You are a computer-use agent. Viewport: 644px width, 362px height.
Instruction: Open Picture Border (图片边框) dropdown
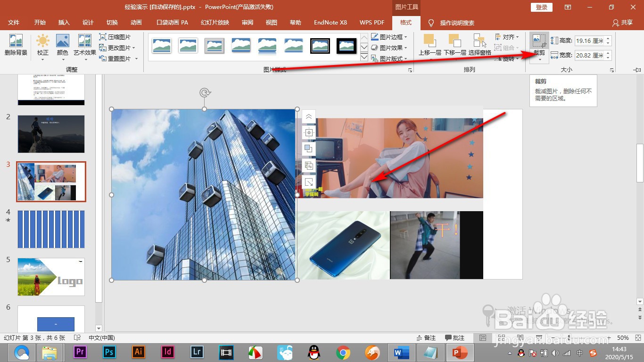point(389,37)
